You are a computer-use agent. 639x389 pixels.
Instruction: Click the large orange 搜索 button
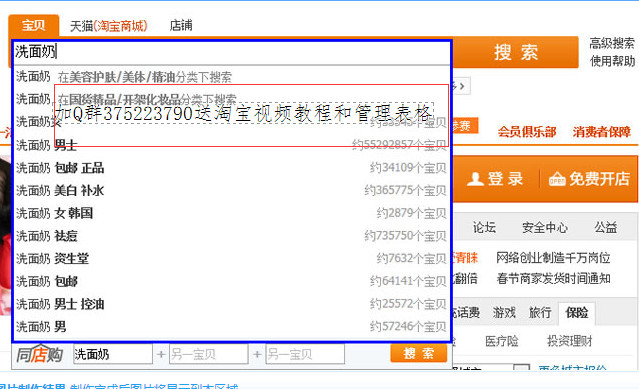click(516, 52)
